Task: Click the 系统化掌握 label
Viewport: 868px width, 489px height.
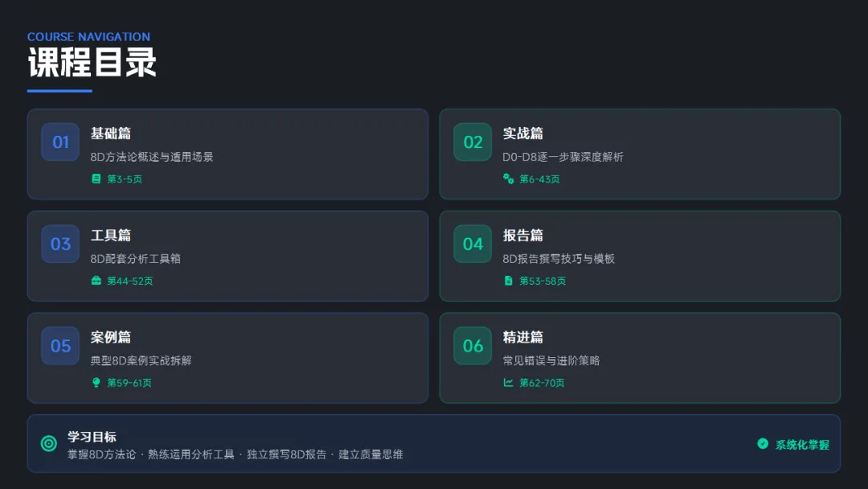Action: (x=802, y=445)
